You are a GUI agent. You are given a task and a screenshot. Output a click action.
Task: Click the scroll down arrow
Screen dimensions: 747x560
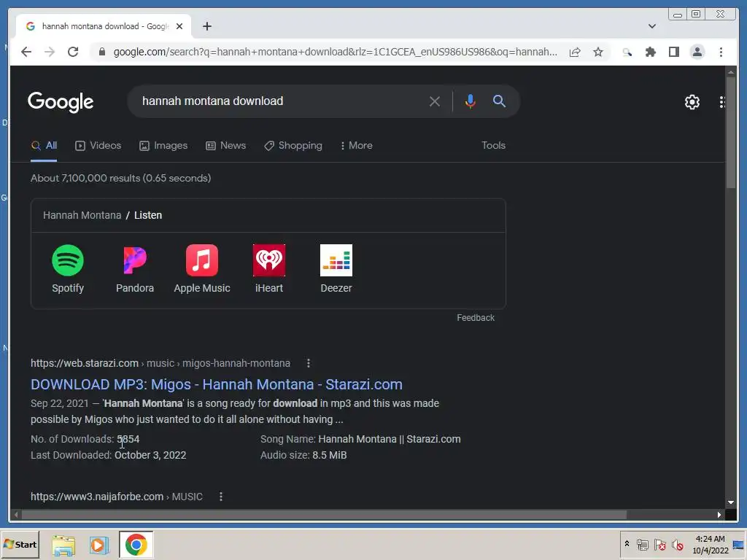click(x=731, y=502)
